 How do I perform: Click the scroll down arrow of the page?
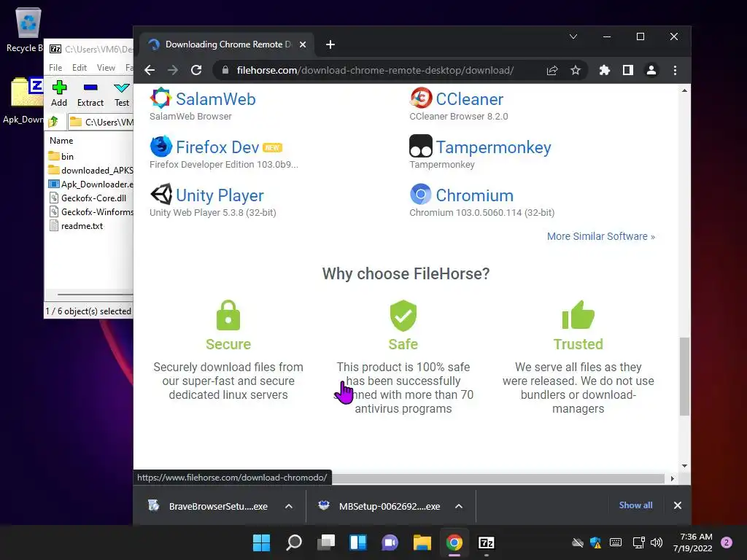pyautogui.click(x=684, y=466)
